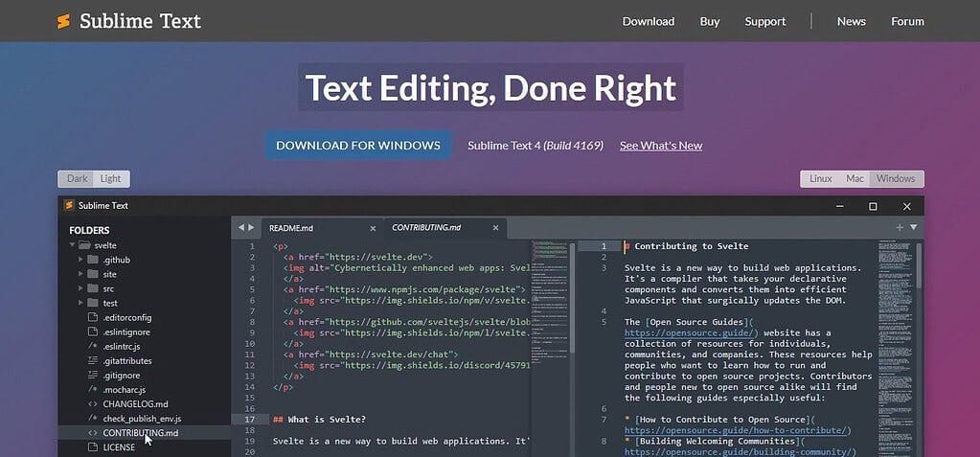This screenshot has height=457, width=980.
Task: Close the CONTRIBUTING.md tab
Action: pyautogui.click(x=495, y=228)
